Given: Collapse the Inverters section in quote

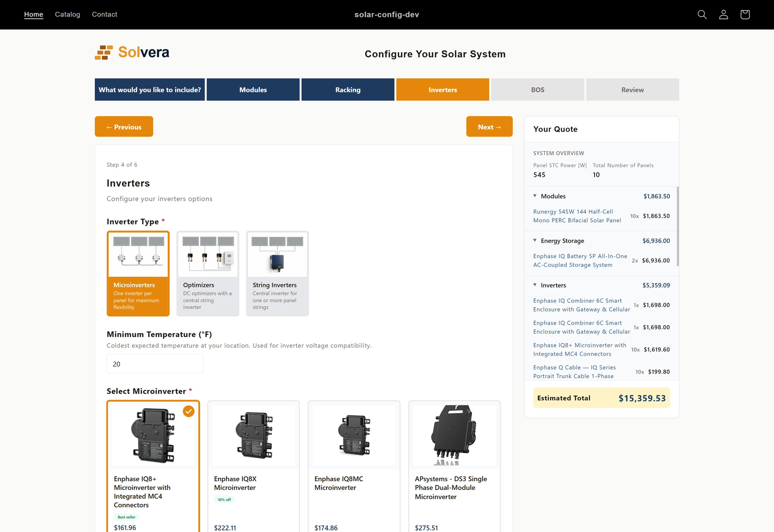Looking at the screenshot, I should pyautogui.click(x=535, y=285).
